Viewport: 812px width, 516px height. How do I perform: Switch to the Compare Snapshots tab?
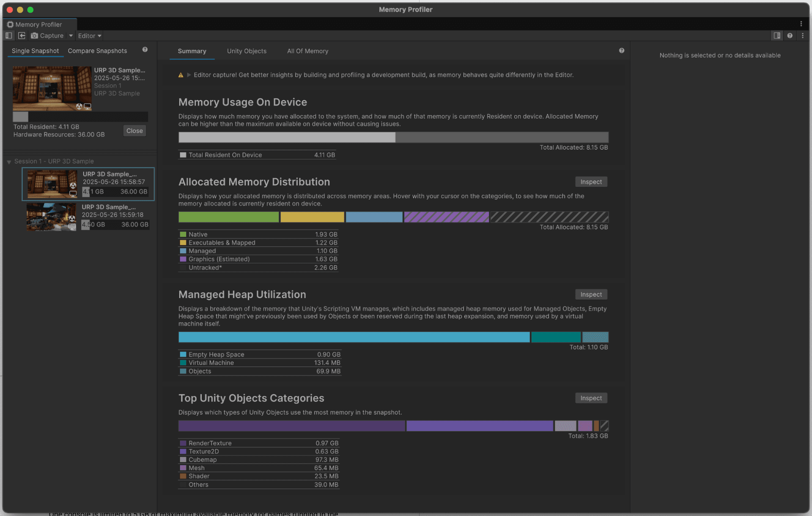[97, 51]
